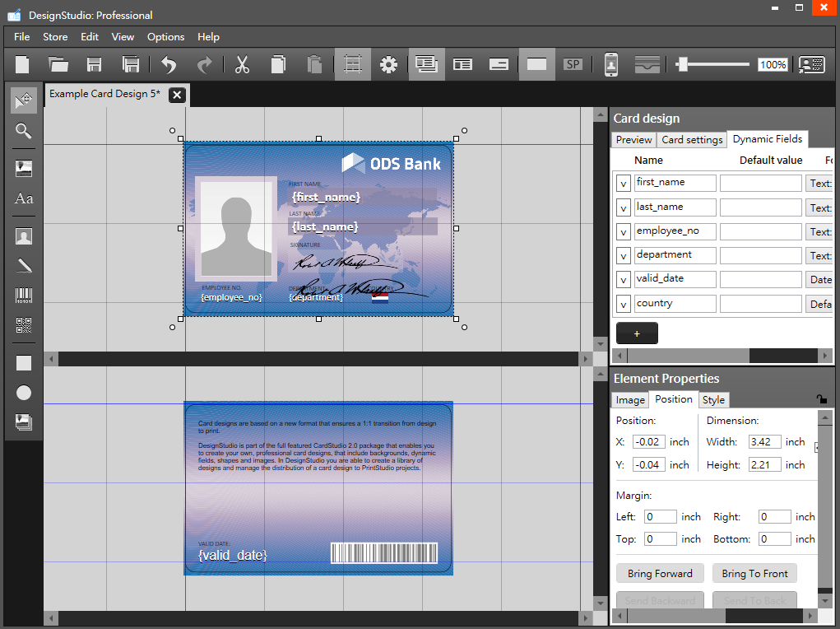Activate the magnifier zoom tool
The height and width of the screenshot is (629, 840).
click(24, 131)
